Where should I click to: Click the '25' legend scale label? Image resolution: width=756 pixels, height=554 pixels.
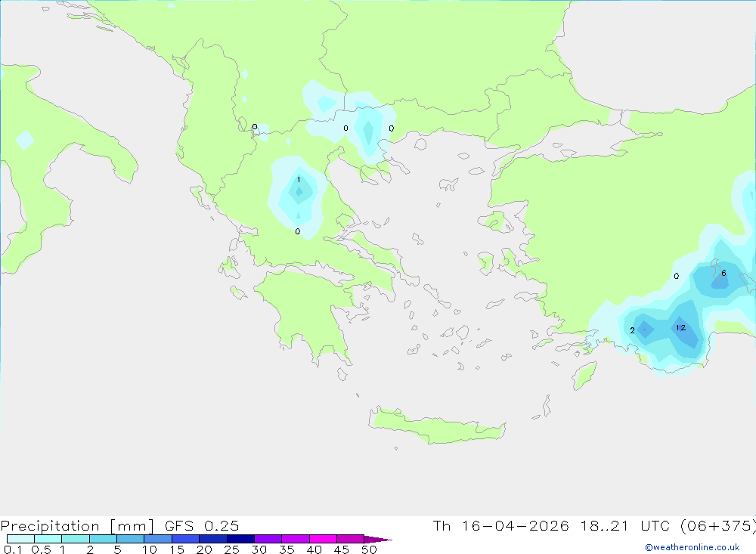pyautogui.click(x=232, y=549)
